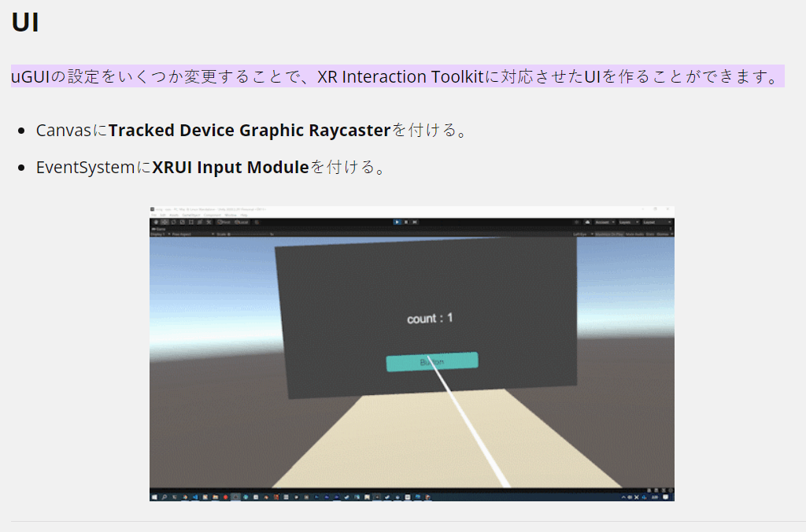The width and height of the screenshot is (806, 532).
Task: Open the Display 1 dropdown
Action: tap(160, 235)
